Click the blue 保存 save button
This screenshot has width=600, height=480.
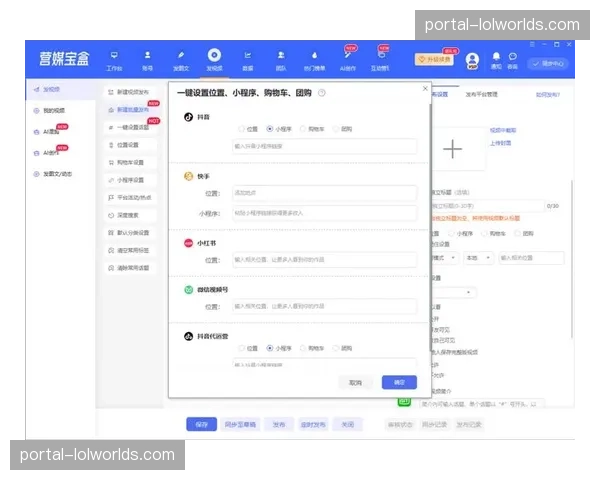point(202,424)
